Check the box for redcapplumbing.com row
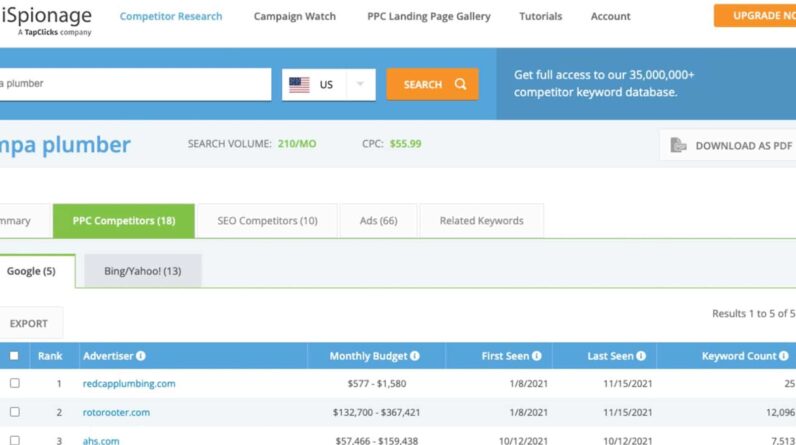The width and height of the screenshot is (796, 445). [15, 383]
